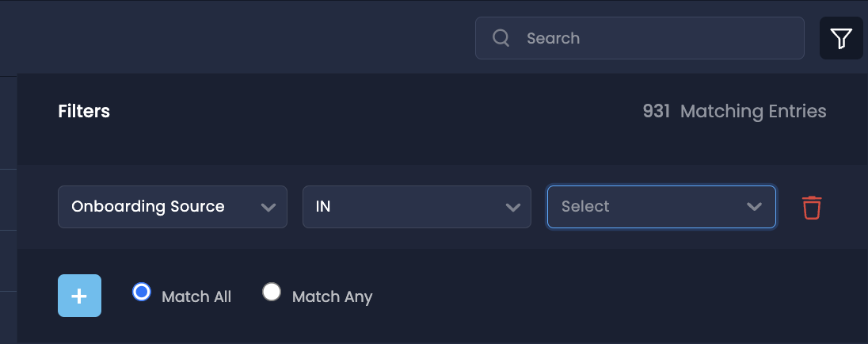The height and width of the screenshot is (344, 868).
Task: Open the funnel filter icon
Action: pos(841,38)
